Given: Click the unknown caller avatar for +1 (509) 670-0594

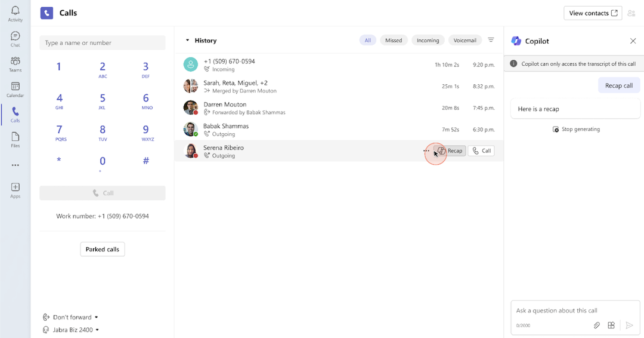Looking at the screenshot, I should (191, 64).
